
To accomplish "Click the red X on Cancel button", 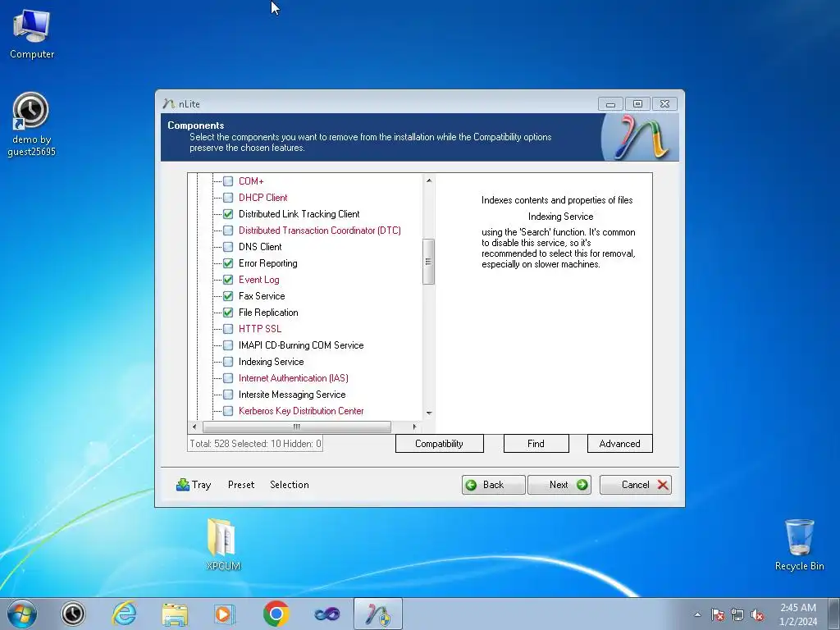I will tap(663, 485).
